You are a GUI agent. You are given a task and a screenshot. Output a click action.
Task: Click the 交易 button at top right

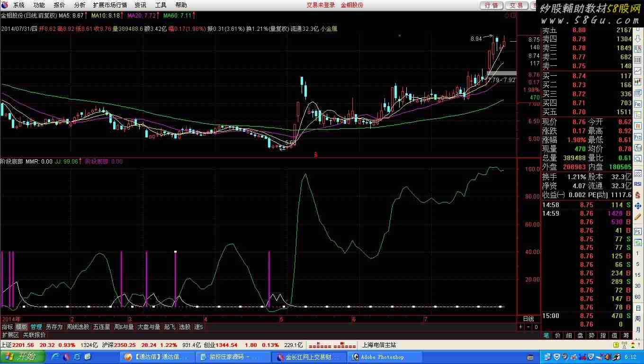[x=516, y=5]
